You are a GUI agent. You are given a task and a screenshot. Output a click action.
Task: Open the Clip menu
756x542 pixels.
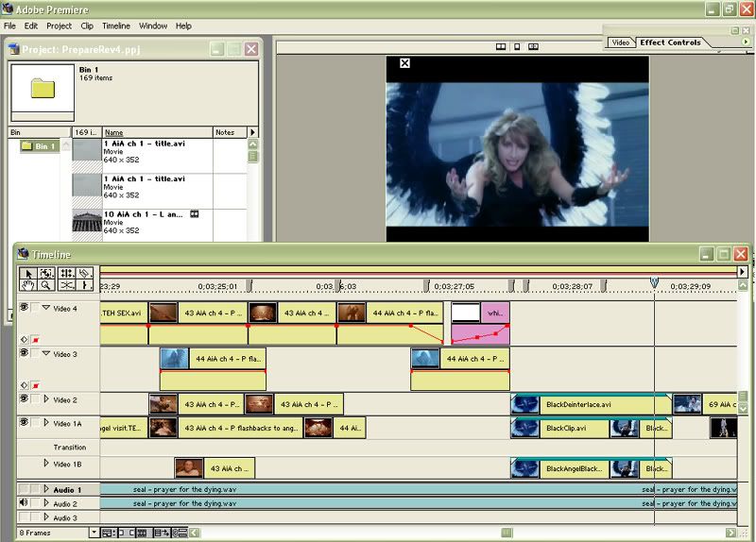click(x=87, y=26)
